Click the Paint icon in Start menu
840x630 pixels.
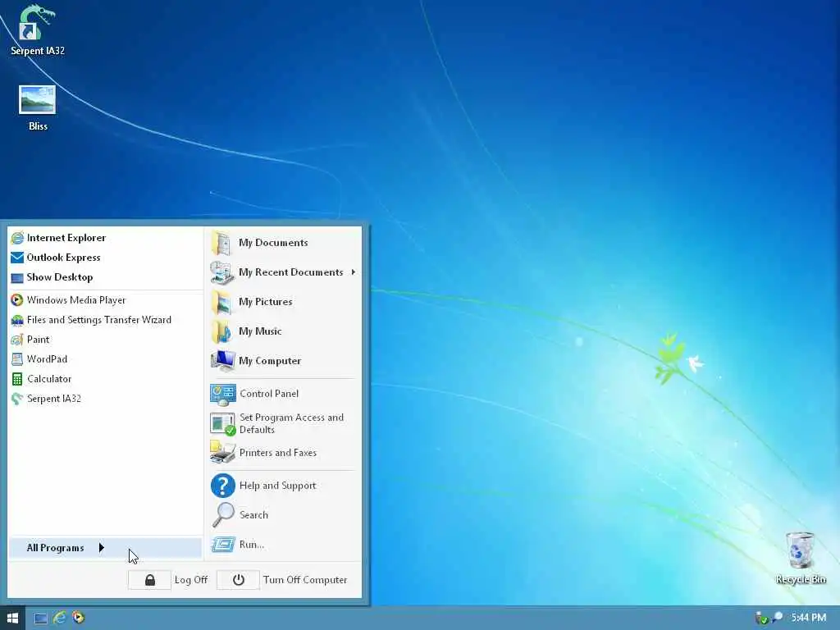point(17,340)
